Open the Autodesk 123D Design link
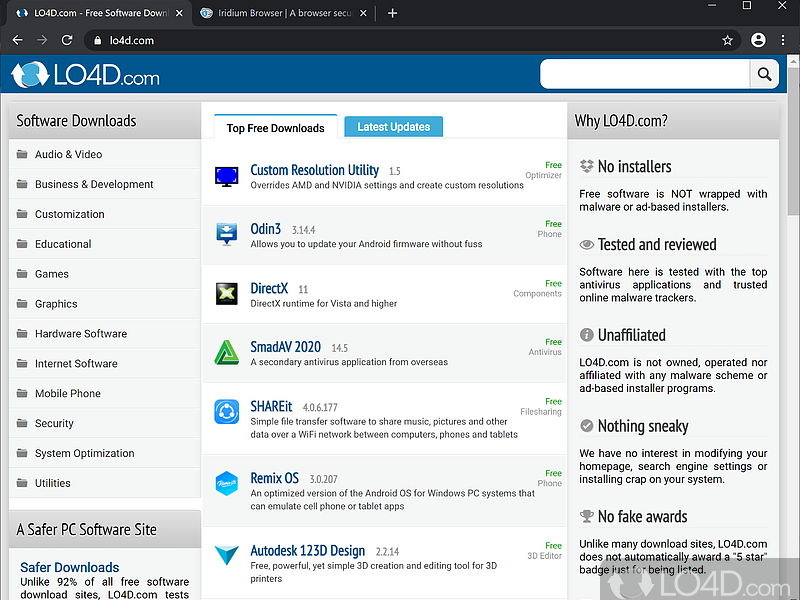This screenshot has height=600, width=800. pyautogui.click(x=308, y=551)
